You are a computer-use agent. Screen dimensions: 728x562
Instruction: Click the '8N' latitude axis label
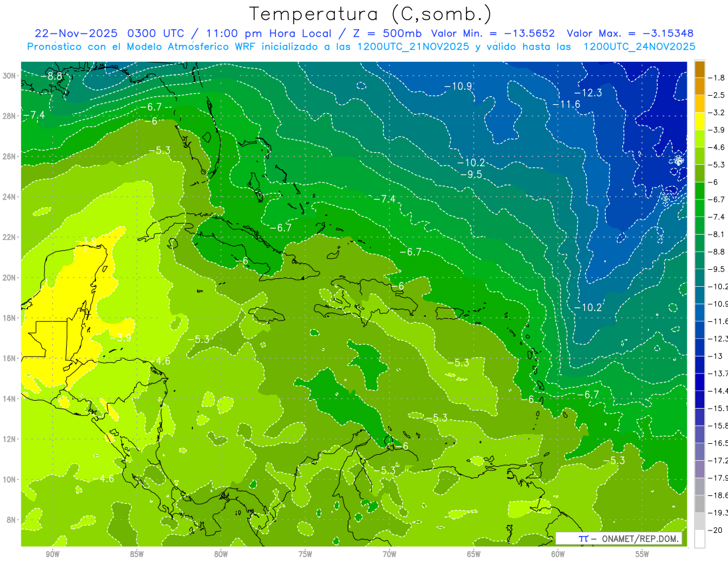click(12, 520)
